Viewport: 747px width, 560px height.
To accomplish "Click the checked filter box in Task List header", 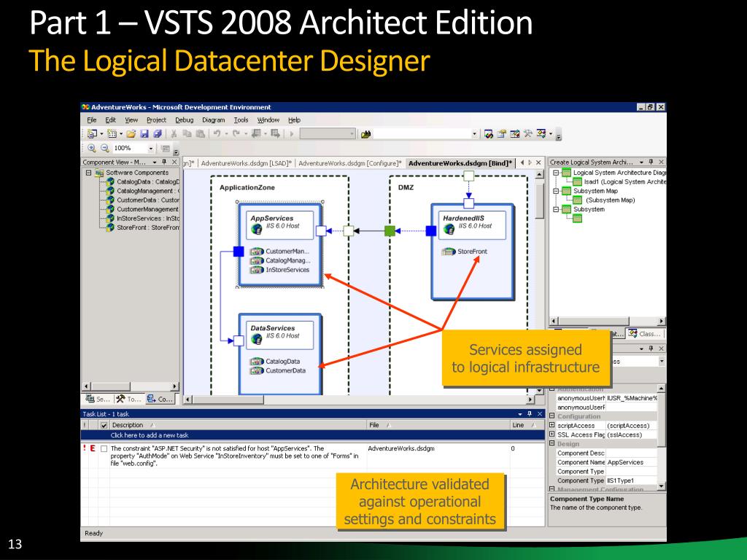I will click(x=104, y=425).
